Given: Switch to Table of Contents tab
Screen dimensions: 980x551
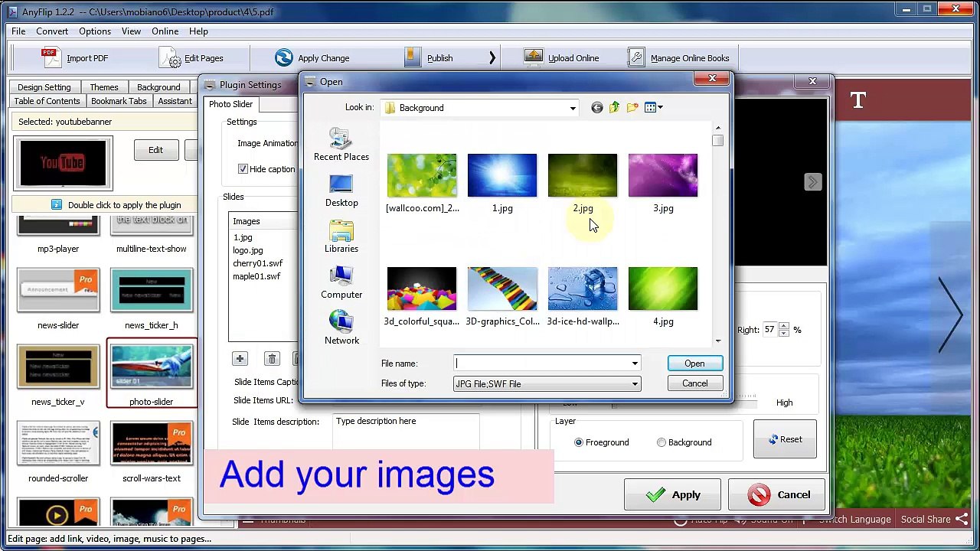Looking at the screenshot, I should (x=47, y=101).
